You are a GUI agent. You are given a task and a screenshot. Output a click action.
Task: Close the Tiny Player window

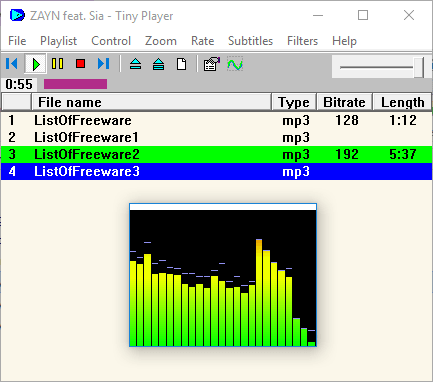pyautogui.click(x=409, y=15)
